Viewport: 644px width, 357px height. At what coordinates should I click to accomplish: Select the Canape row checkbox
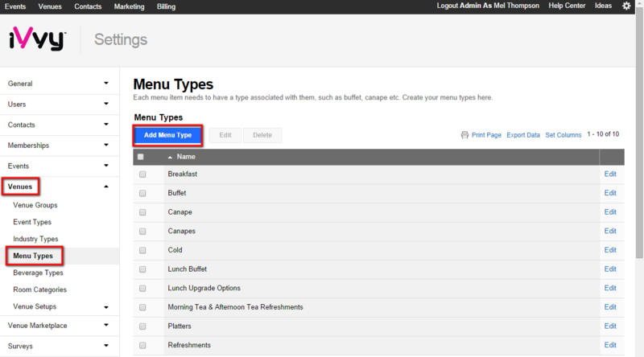pos(142,212)
